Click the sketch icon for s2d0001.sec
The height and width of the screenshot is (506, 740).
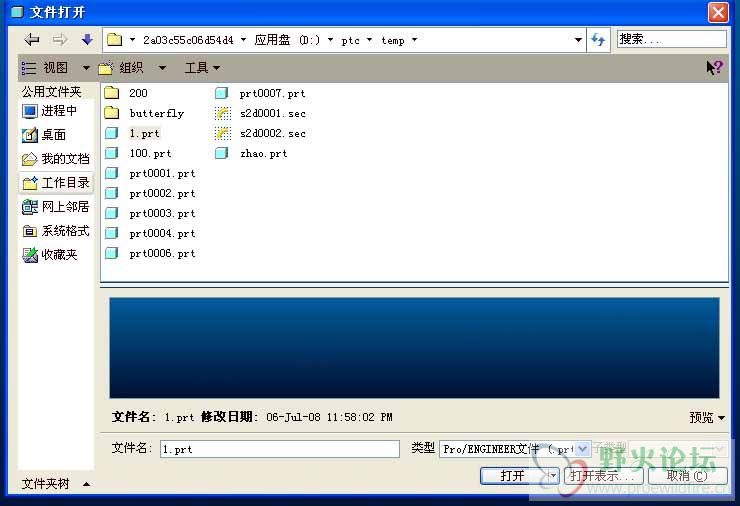tap(223, 113)
